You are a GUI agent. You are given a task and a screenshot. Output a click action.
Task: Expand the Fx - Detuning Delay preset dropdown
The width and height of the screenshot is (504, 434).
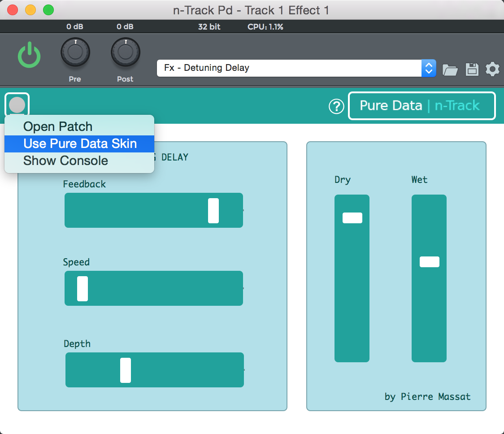[289, 68]
